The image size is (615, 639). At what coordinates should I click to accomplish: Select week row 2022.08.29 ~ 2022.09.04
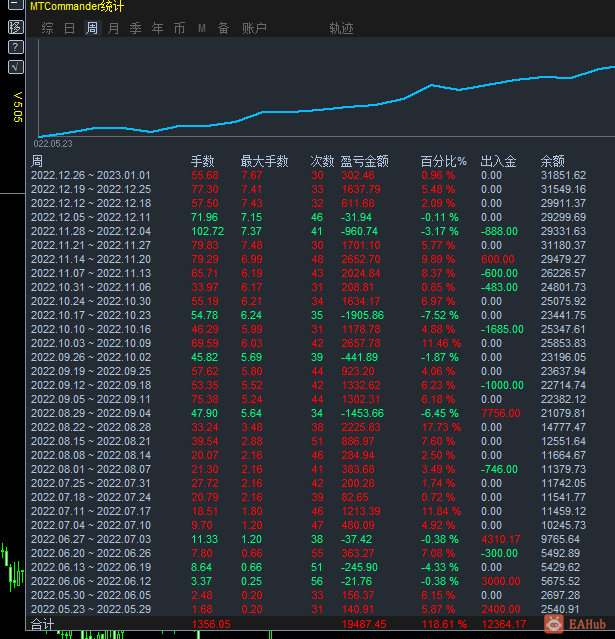pyautogui.click(x=309, y=413)
